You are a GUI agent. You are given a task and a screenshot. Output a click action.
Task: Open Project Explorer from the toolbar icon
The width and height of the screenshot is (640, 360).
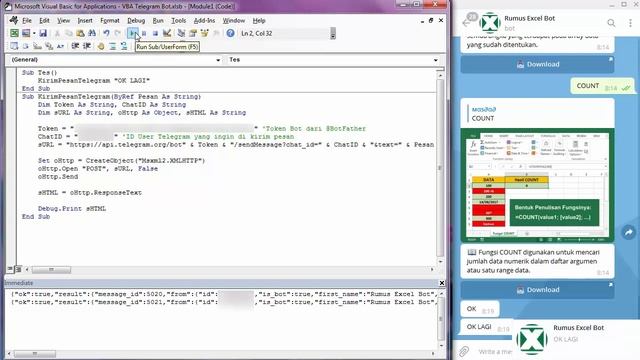coord(181,33)
